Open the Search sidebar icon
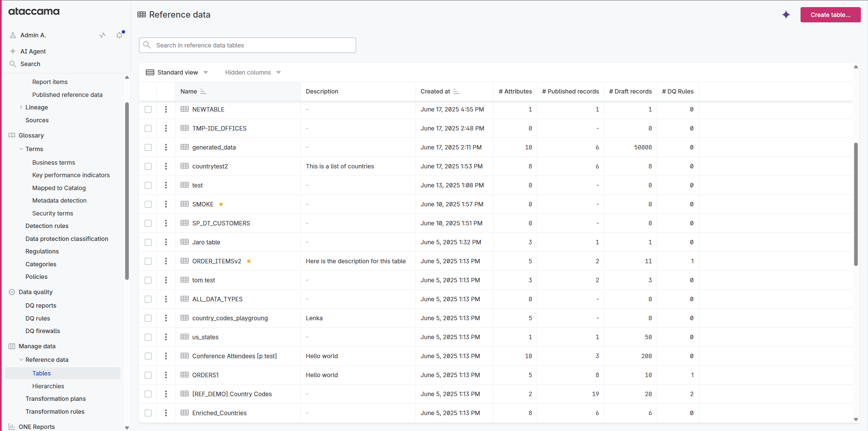 (13, 64)
